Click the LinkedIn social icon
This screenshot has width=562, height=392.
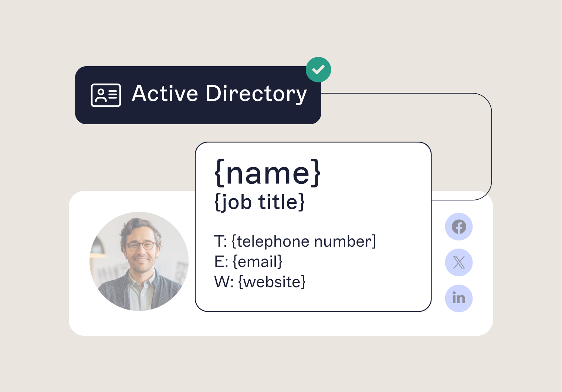click(x=458, y=298)
